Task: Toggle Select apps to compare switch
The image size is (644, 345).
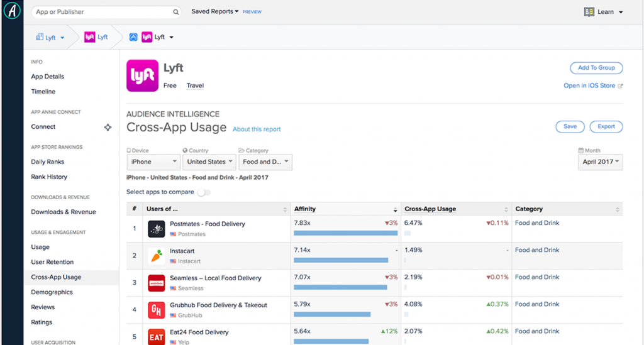Action: point(204,192)
